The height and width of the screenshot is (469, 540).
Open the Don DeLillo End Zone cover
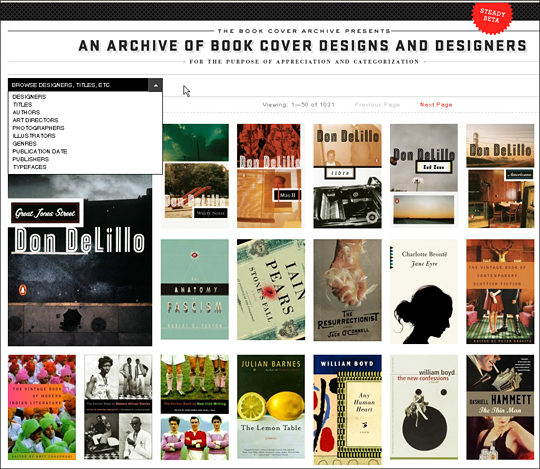tap(424, 176)
